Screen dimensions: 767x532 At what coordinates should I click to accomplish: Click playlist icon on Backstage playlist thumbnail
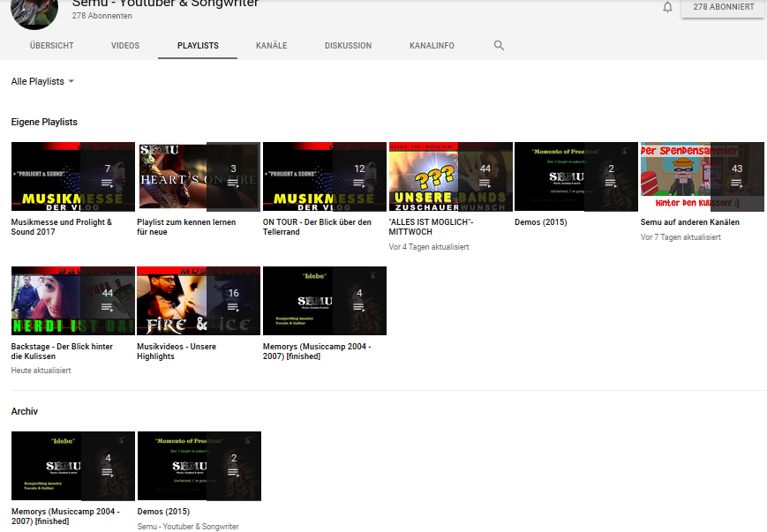[x=108, y=307]
